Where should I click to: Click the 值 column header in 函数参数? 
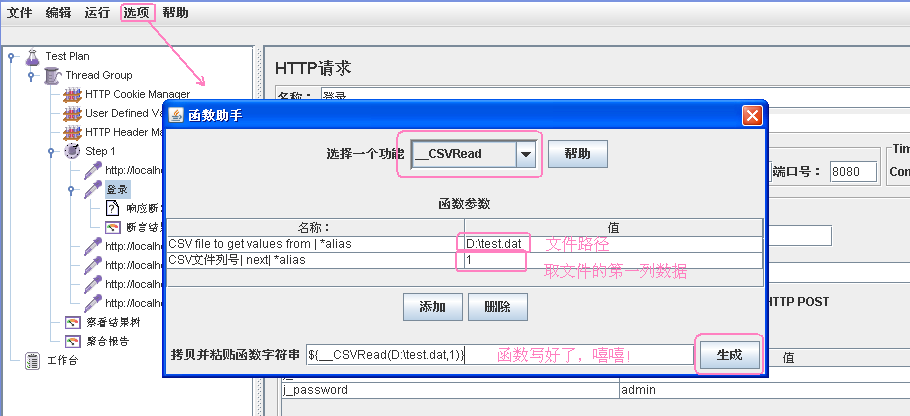pos(613,228)
